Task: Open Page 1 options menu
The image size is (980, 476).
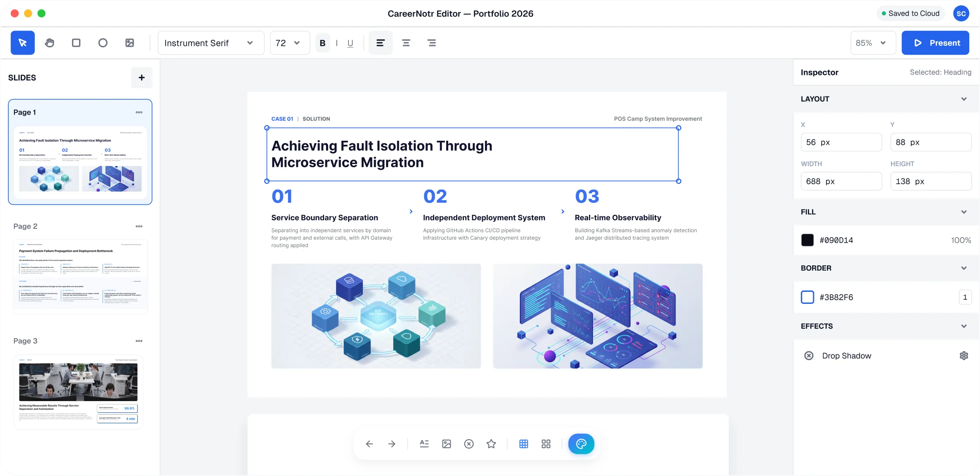Action: point(139,112)
